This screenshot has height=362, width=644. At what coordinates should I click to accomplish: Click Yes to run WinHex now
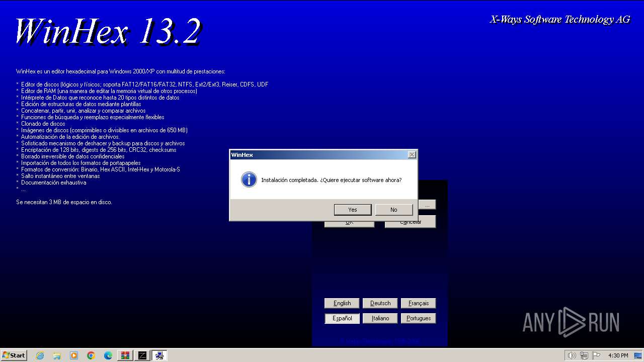pos(353,210)
